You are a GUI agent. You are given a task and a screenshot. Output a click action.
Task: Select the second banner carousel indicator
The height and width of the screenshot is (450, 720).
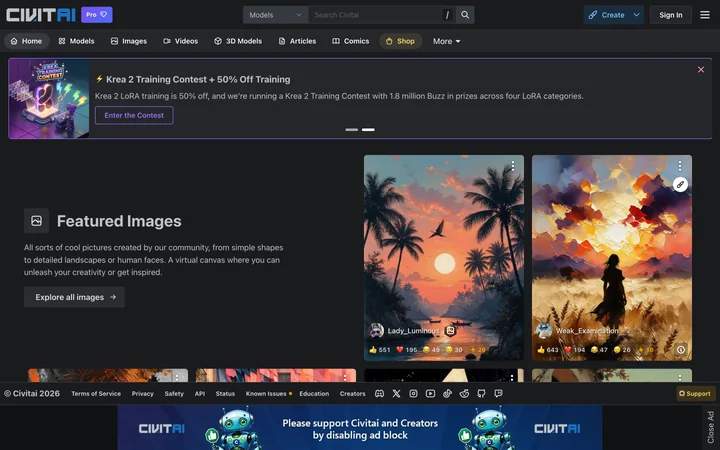coord(368,129)
